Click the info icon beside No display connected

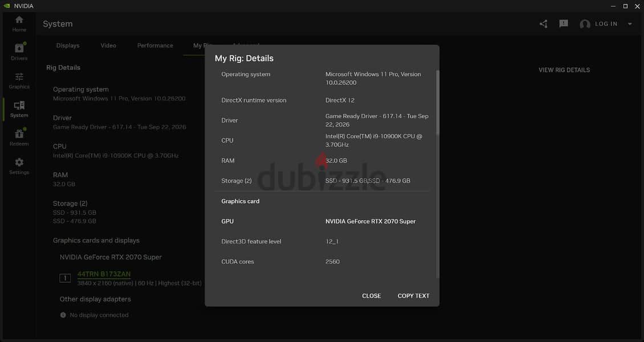tap(63, 315)
